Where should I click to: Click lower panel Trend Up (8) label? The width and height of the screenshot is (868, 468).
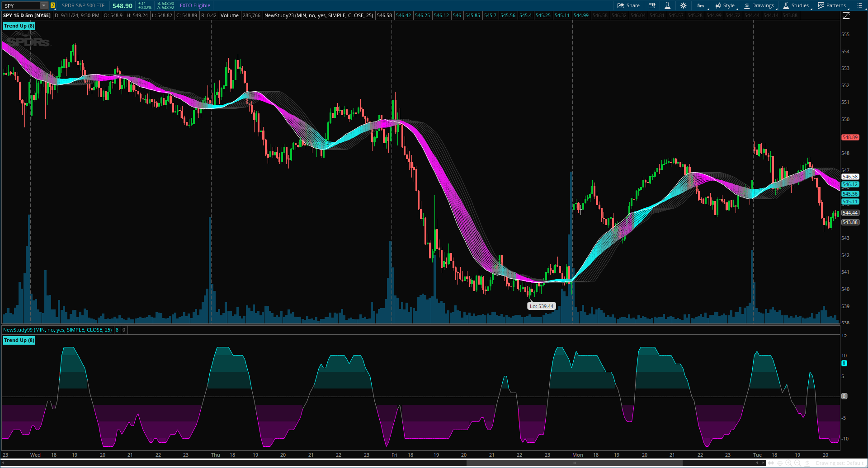coord(19,340)
